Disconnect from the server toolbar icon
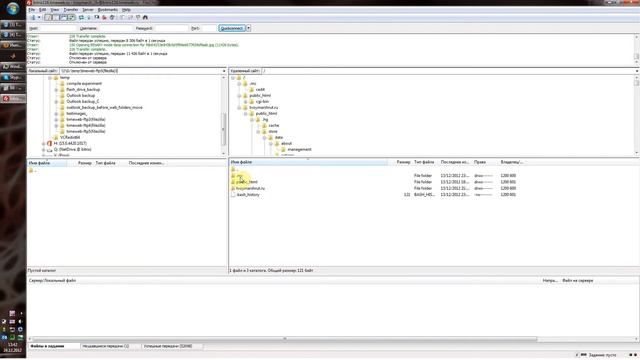The height and width of the screenshot is (360, 640). click(104, 18)
